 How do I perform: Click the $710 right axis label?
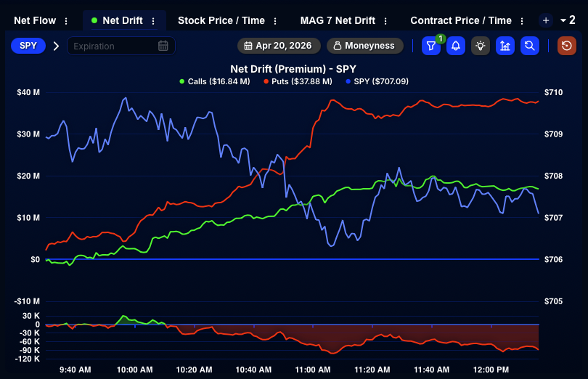point(553,92)
